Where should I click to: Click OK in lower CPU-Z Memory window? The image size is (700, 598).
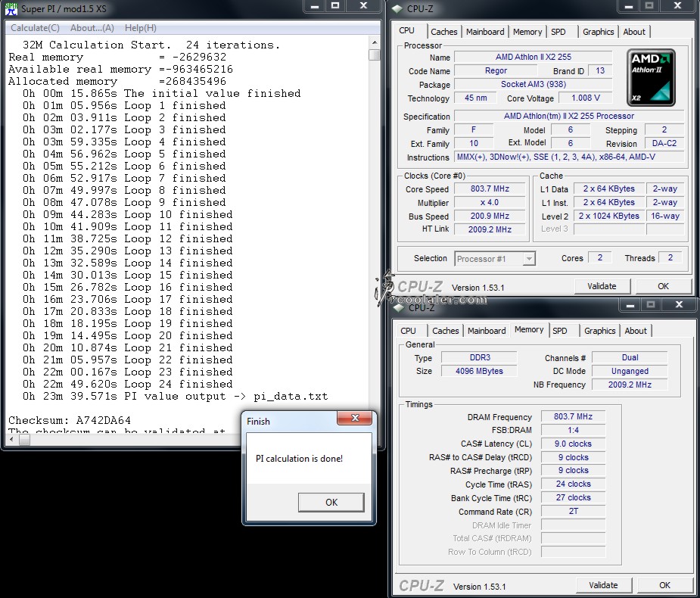click(664, 585)
